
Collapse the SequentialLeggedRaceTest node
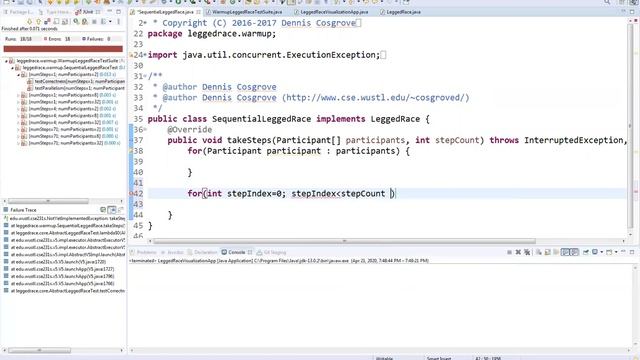pyautogui.click(x=12, y=68)
